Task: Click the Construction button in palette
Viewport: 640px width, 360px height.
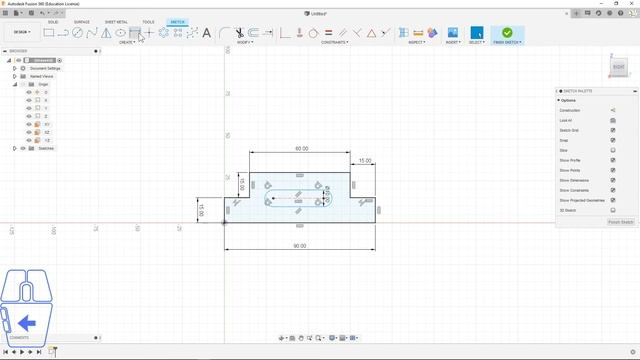Action: click(613, 110)
